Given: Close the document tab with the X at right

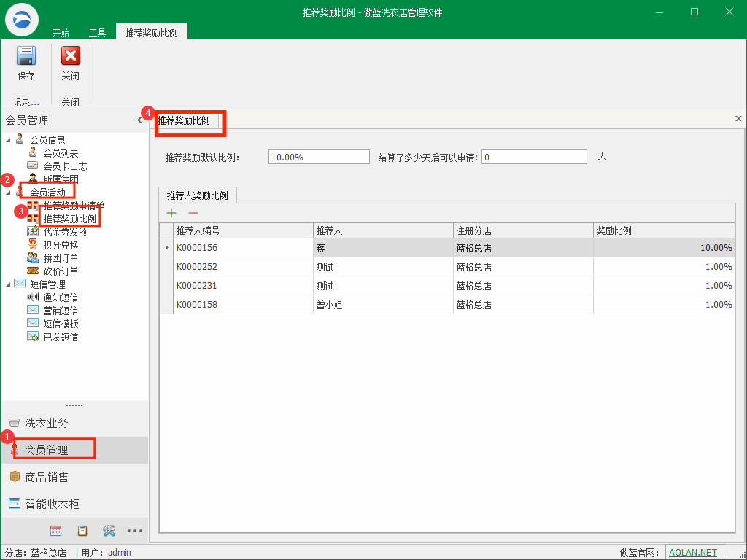Looking at the screenshot, I should tap(738, 119).
